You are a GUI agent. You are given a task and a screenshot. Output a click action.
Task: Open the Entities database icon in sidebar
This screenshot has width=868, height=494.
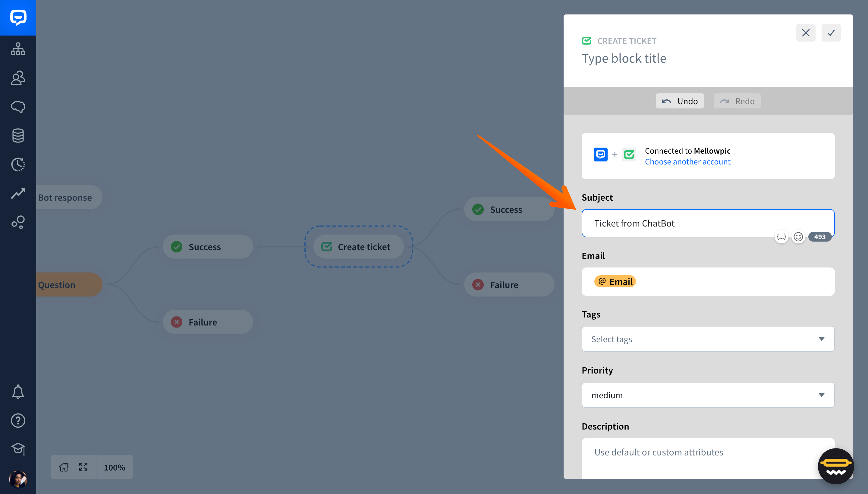click(18, 136)
